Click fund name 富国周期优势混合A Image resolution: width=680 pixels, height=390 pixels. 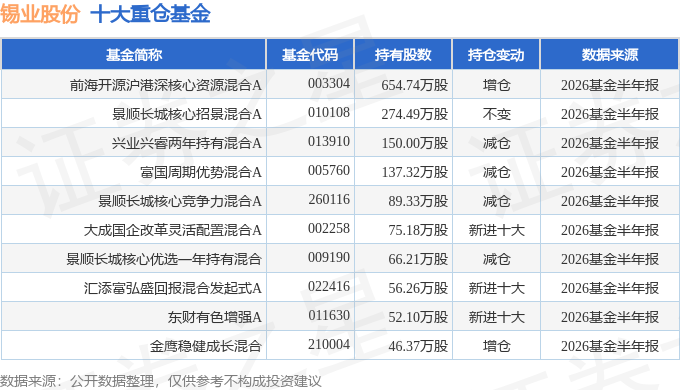[x=201, y=172]
